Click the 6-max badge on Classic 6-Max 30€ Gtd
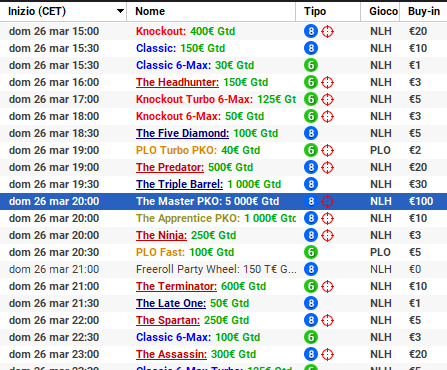 [311, 65]
